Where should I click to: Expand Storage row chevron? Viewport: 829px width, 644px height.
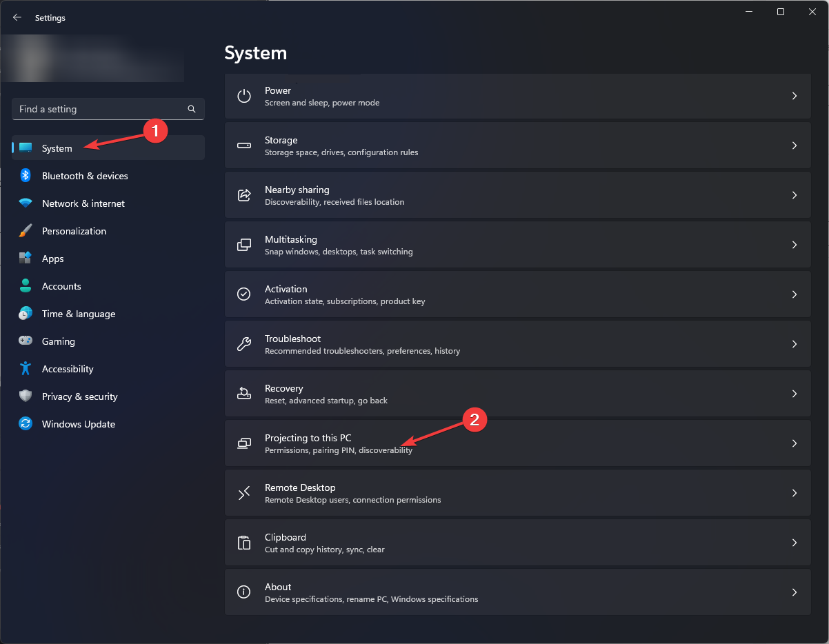795,145
